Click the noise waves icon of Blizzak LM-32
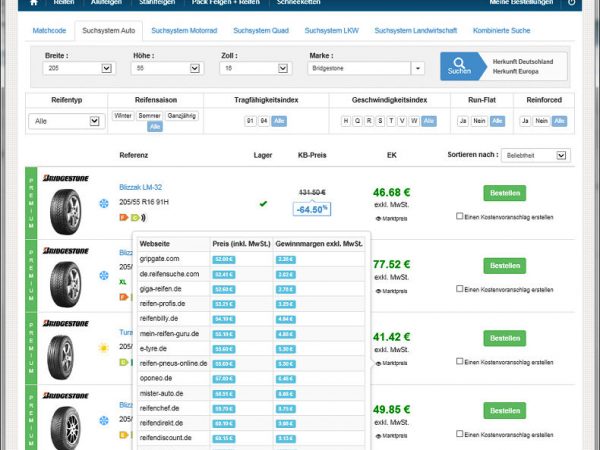The height and width of the screenshot is (450, 600). (143, 218)
